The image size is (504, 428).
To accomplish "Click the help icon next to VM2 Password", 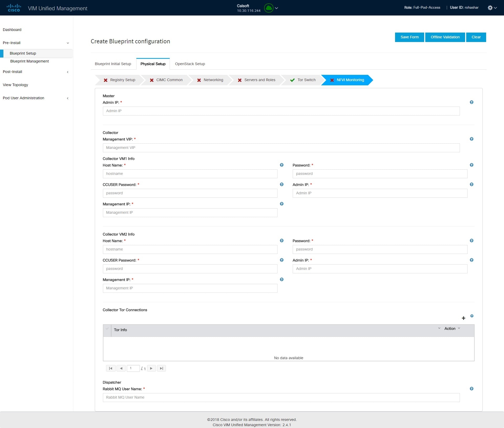I will (471, 240).
